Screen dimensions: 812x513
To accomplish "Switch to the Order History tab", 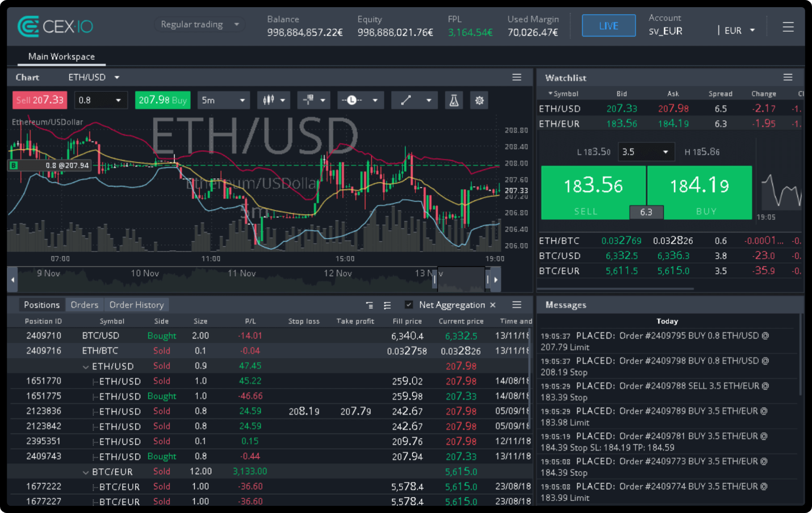I will (x=136, y=305).
